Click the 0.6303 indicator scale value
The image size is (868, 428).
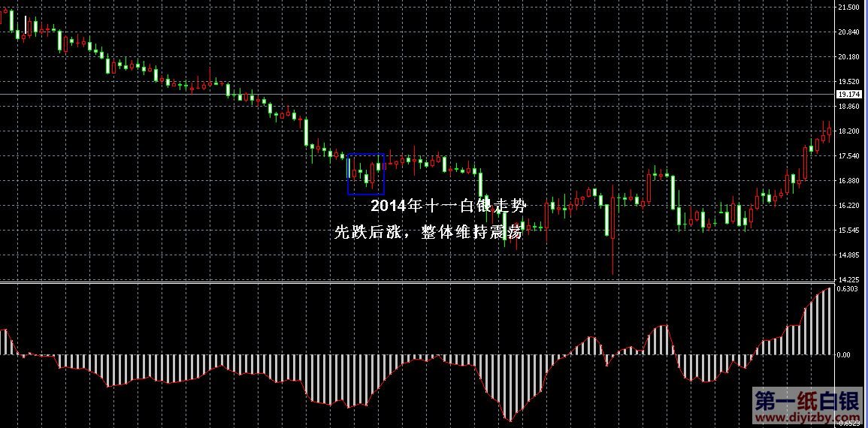(849, 288)
